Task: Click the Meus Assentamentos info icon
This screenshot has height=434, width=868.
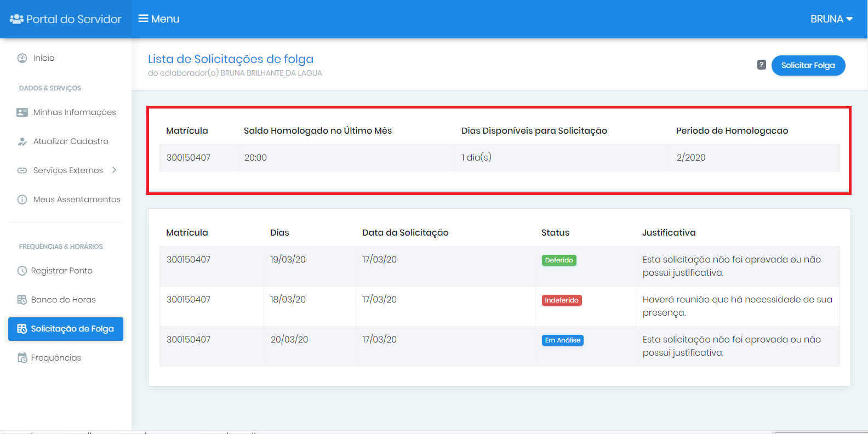Action: (22, 199)
